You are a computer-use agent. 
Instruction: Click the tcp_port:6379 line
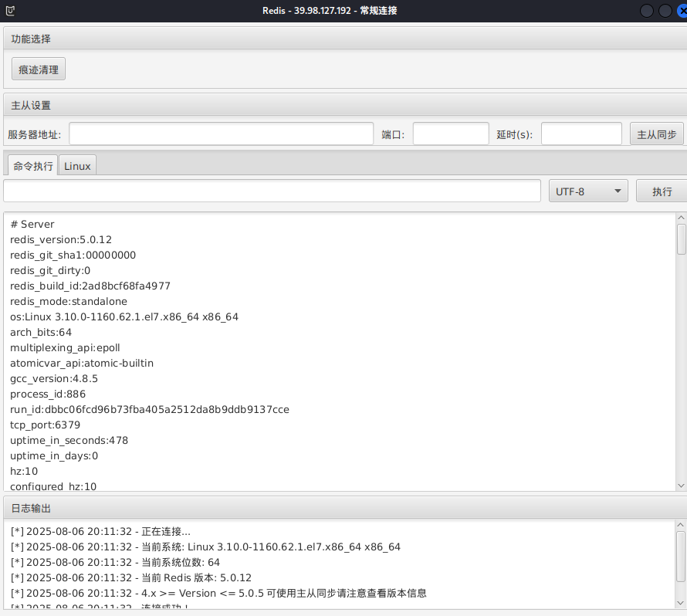pyautogui.click(x=45, y=425)
